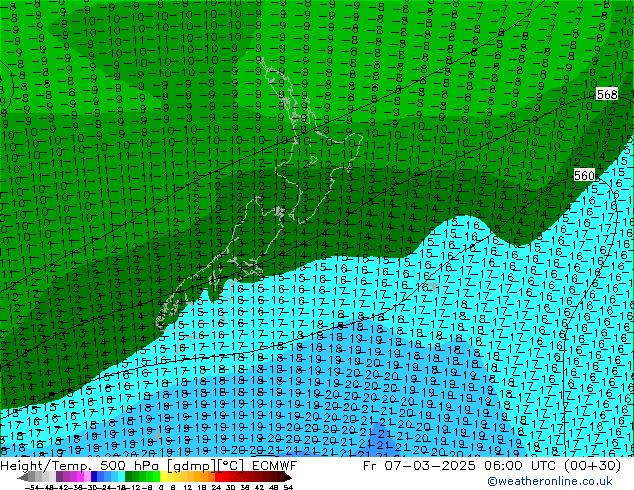The image size is (634, 490).
Task: Click the (00+30) forecast offset text
Action: point(592,466)
